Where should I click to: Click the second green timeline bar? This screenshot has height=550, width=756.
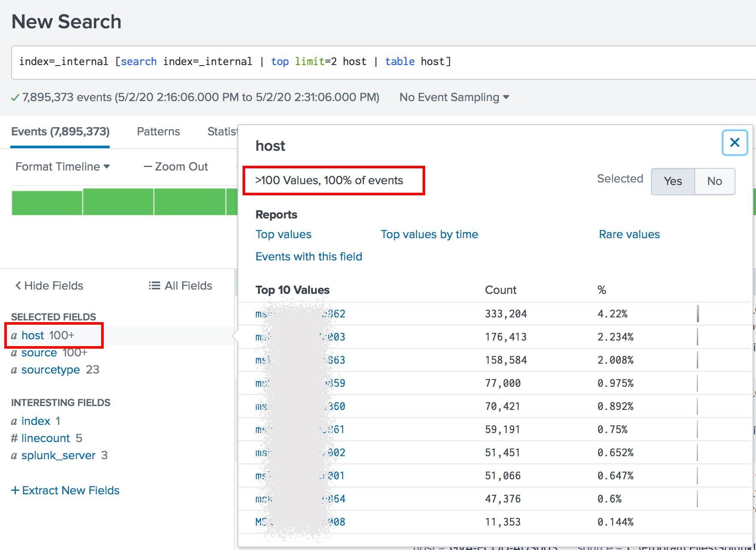pos(118,201)
